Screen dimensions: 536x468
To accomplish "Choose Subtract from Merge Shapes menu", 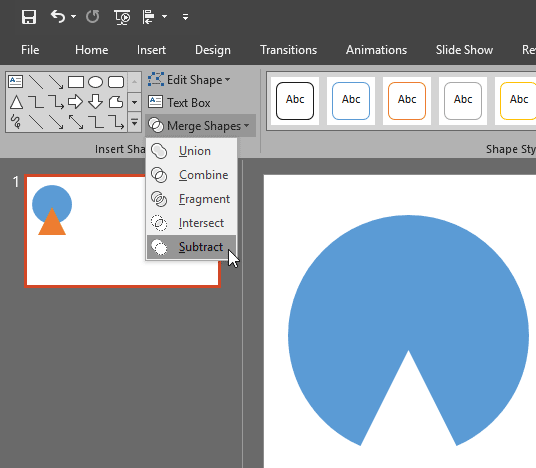I will [191, 247].
